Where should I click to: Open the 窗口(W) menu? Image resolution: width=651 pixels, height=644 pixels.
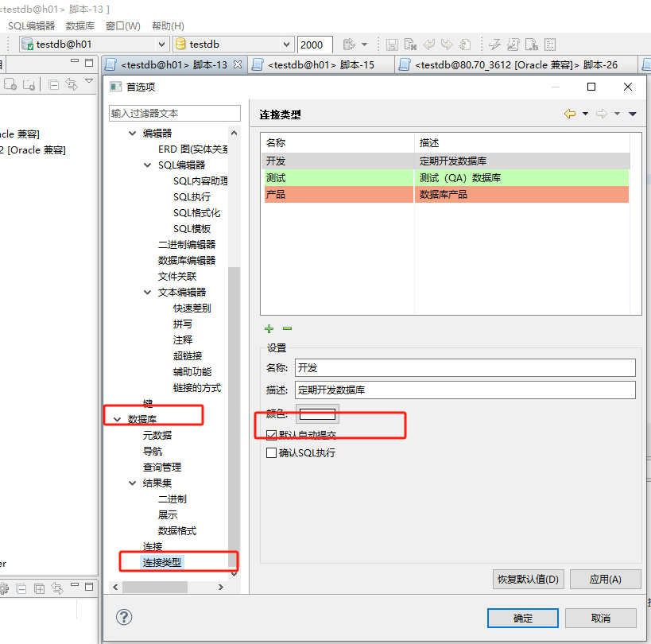(x=123, y=25)
